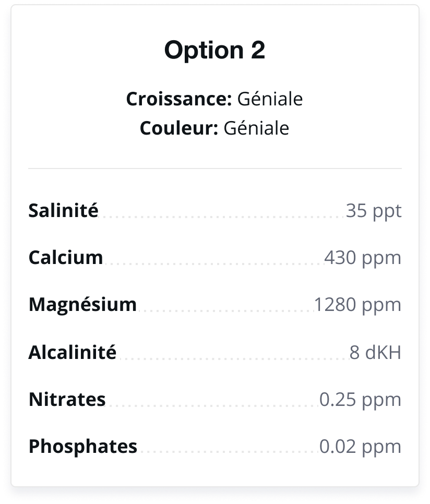This screenshot has height=504, width=430.
Task: Click the Alcalinité label
Action: (73, 352)
